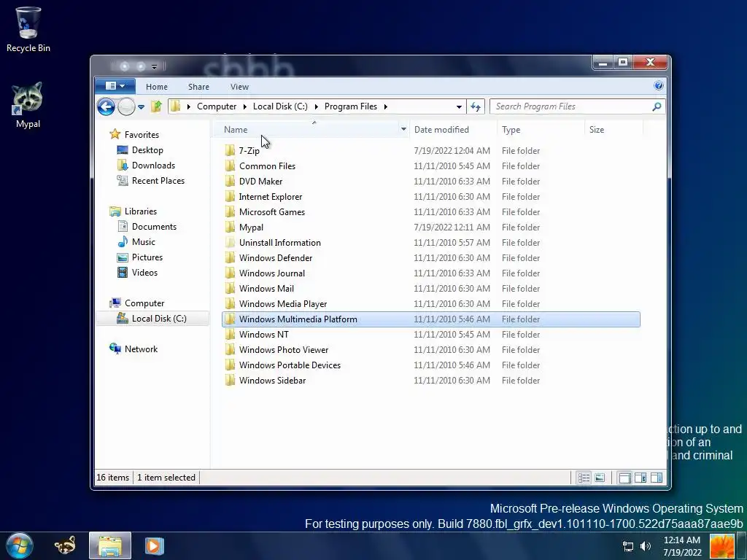
Task: Expand the arrow after Computer breadcrumb
Action: [x=244, y=106]
